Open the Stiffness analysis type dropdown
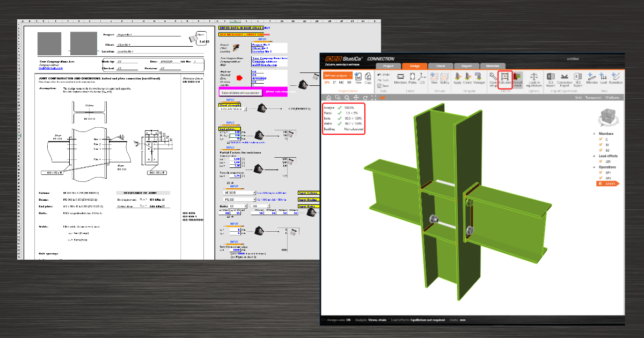 tap(350, 76)
